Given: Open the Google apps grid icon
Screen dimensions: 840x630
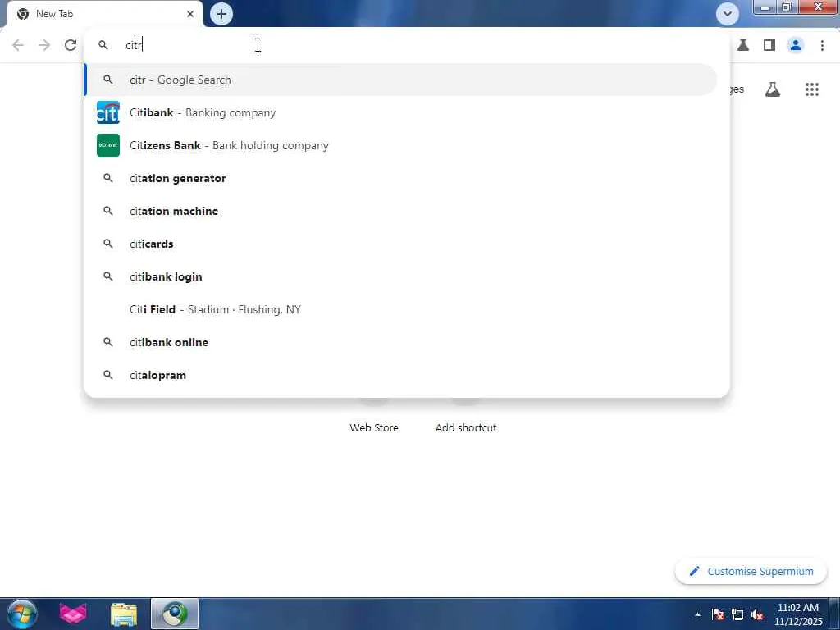Looking at the screenshot, I should [811, 89].
